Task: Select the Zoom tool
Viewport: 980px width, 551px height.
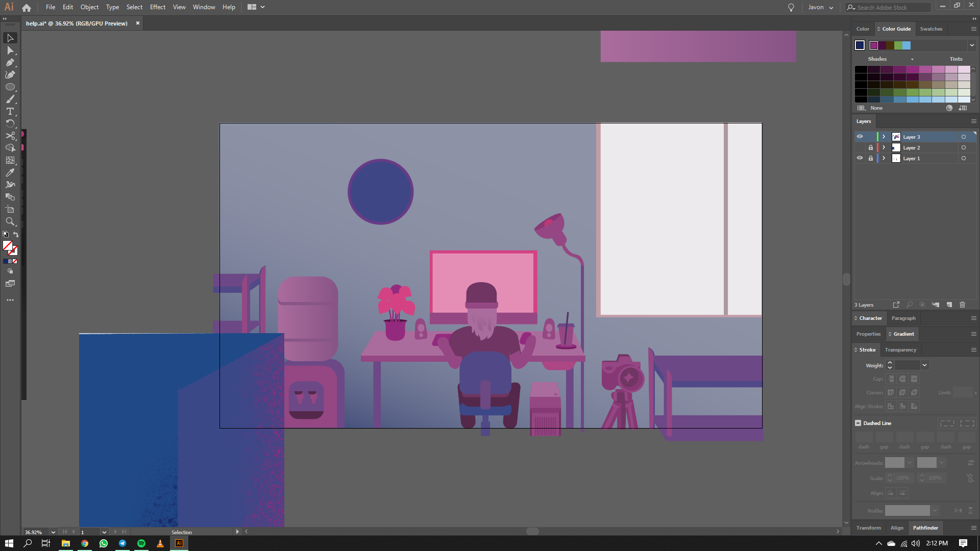Action: click(x=10, y=222)
